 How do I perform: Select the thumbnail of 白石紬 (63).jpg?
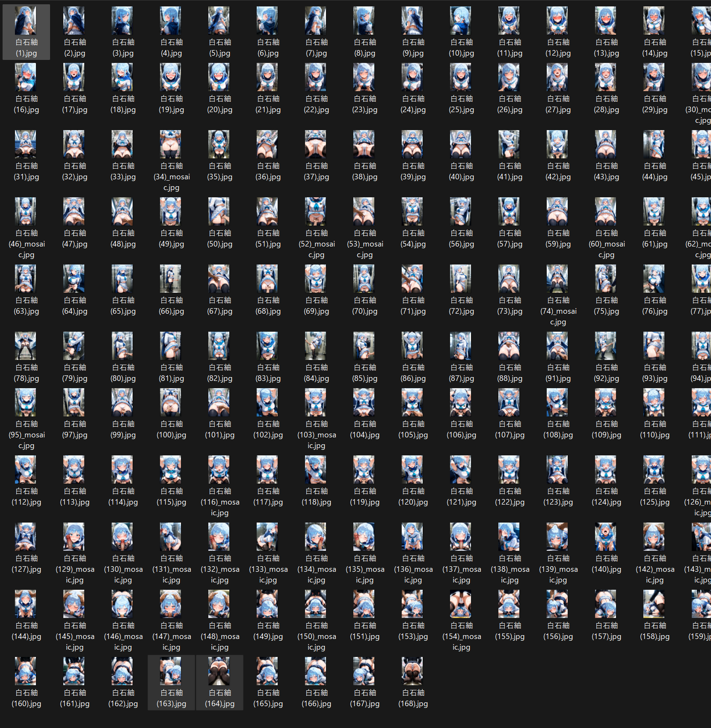(26, 279)
